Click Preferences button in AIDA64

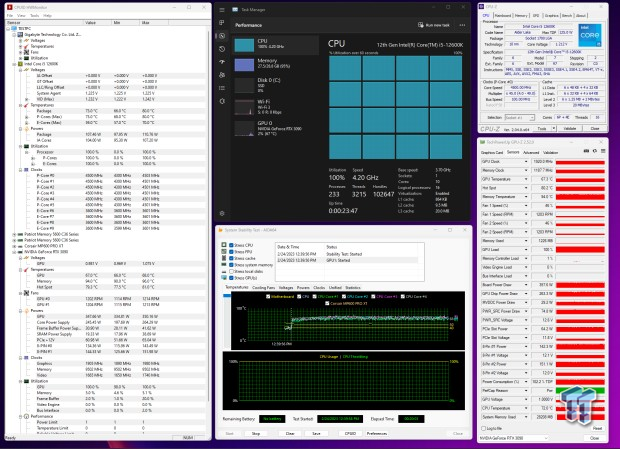point(377,434)
